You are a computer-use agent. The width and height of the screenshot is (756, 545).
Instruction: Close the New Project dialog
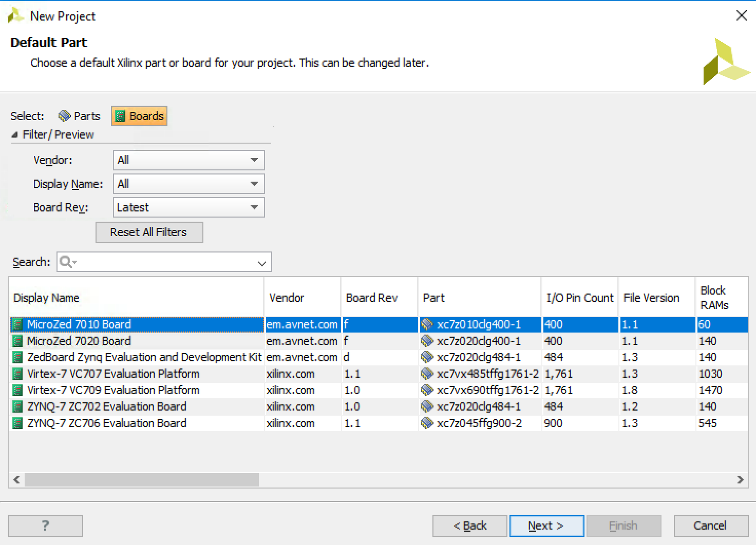[x=741, y=15]
